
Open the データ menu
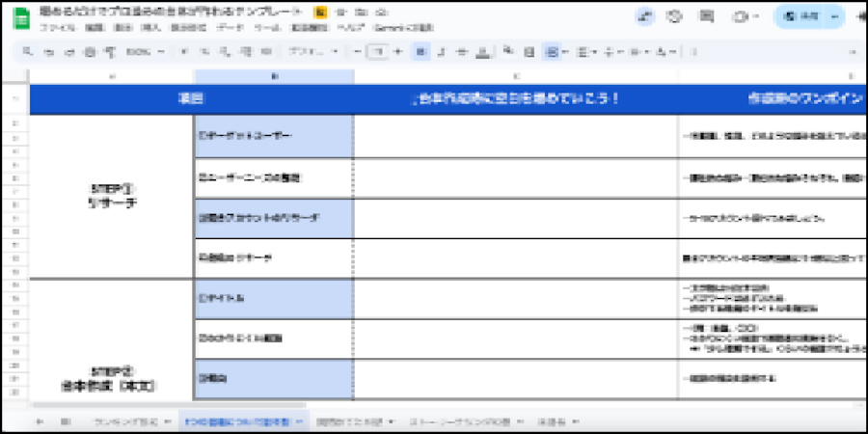[230, 28]
